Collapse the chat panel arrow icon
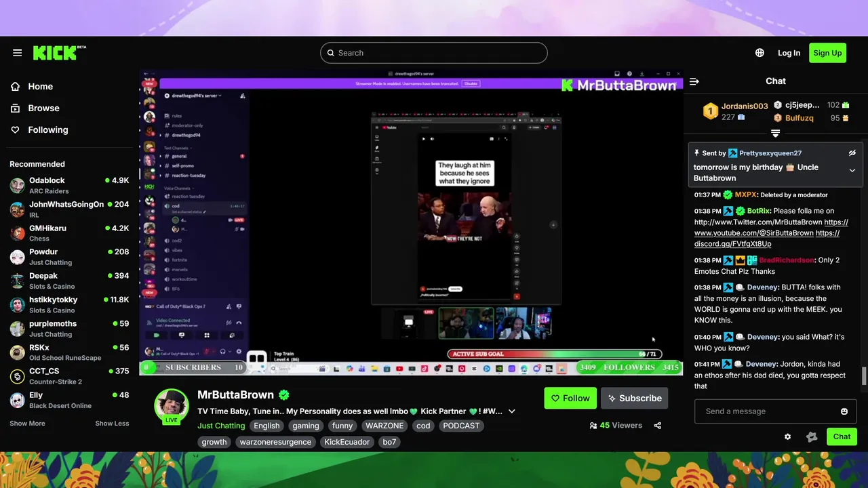The image size is (868, 488). point(694,81)
